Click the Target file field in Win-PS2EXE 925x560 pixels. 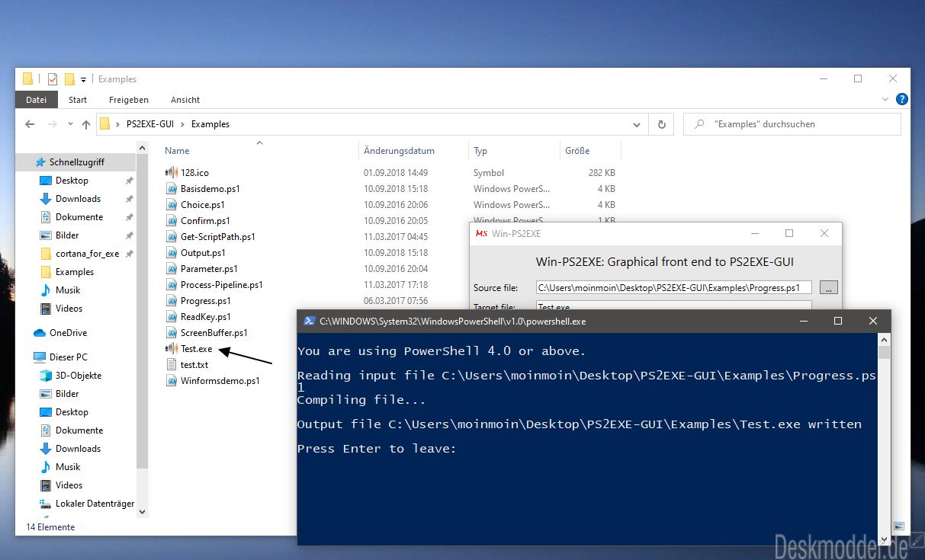coord(674,306)
